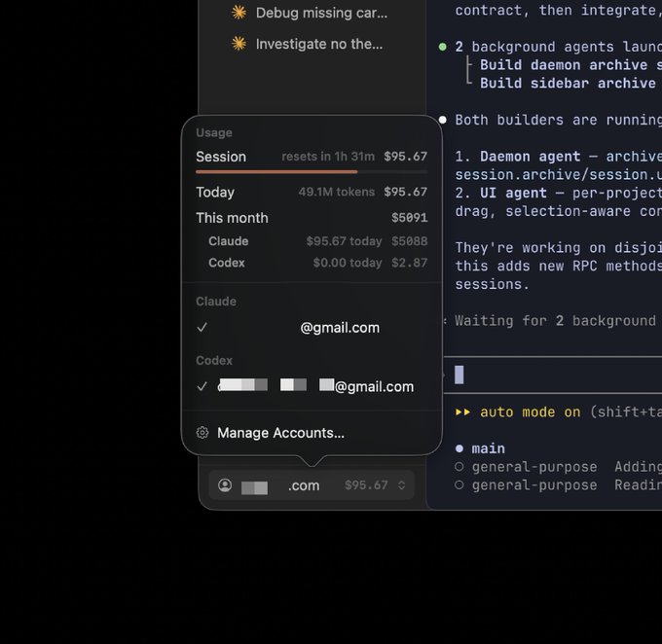
Task: Click the Today 49.1M tokens row
Action: pos(312,192)
